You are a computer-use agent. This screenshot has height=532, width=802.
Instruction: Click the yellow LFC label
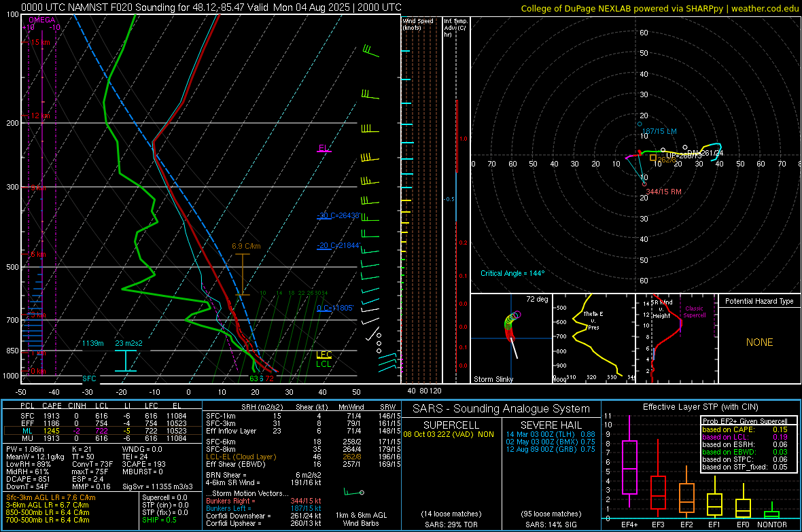(x=324, y=355)
